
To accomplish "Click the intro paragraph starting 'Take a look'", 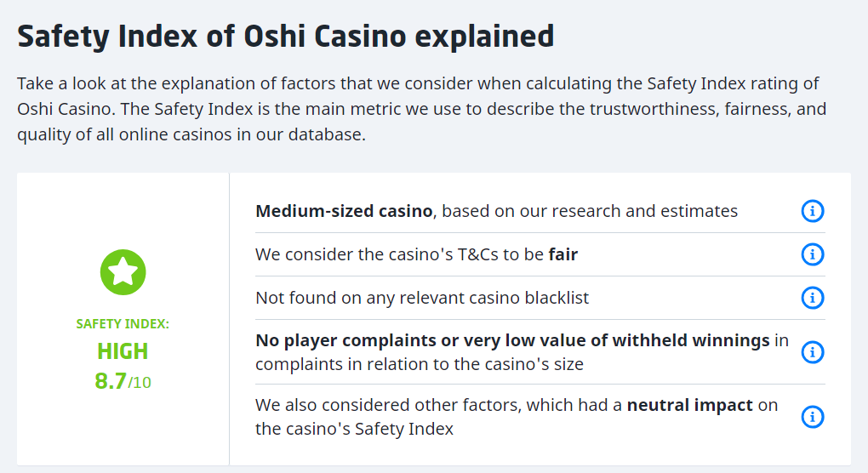I will coord(421,109).
